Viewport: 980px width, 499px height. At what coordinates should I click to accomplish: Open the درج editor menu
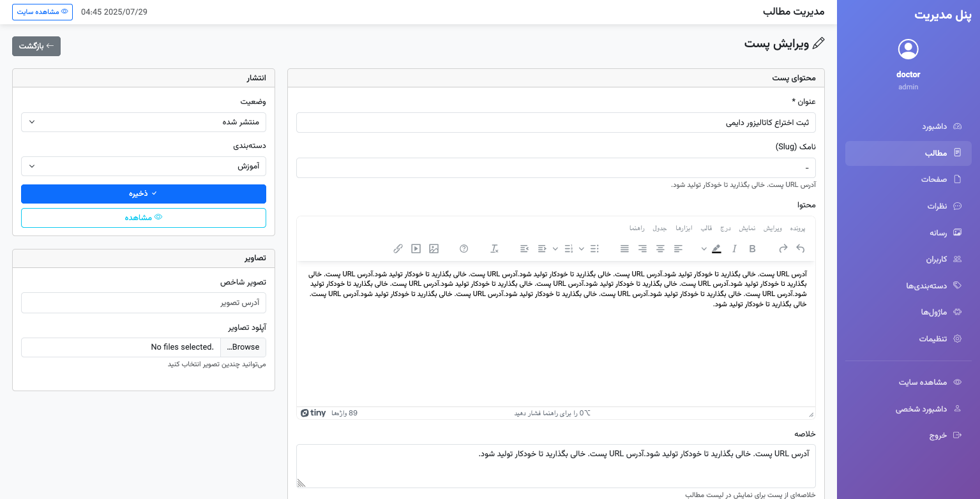pos(725,228)
